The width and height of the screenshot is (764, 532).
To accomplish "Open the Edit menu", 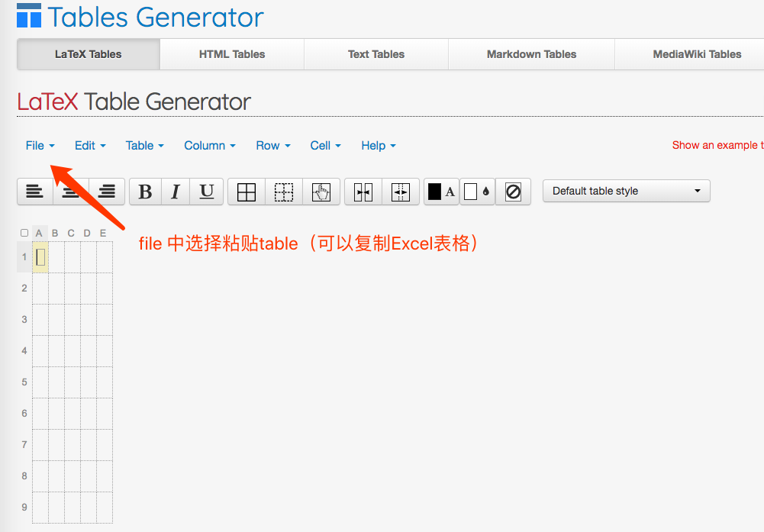I will [90, 145].
